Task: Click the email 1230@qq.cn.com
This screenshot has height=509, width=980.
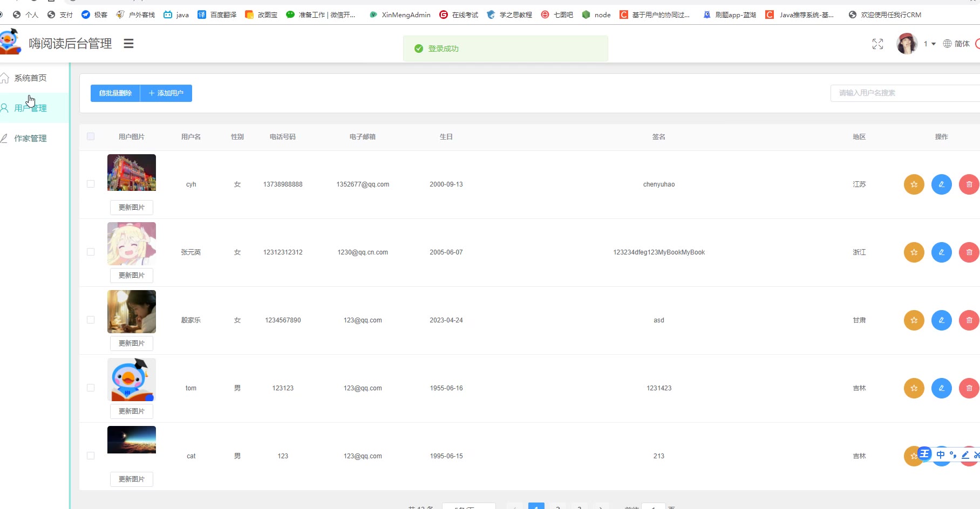Action: (363, 252)
